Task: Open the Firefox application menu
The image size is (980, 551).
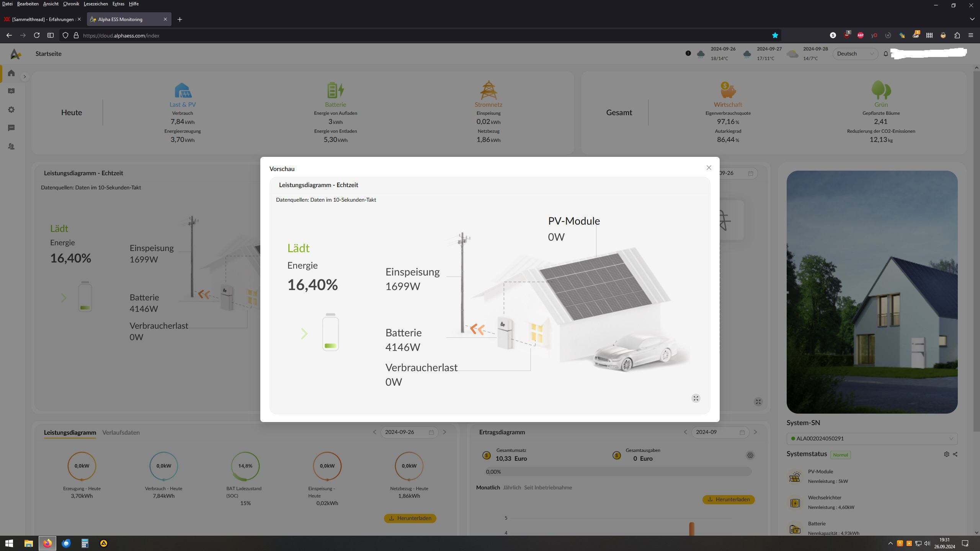Action: click(970, 35)
